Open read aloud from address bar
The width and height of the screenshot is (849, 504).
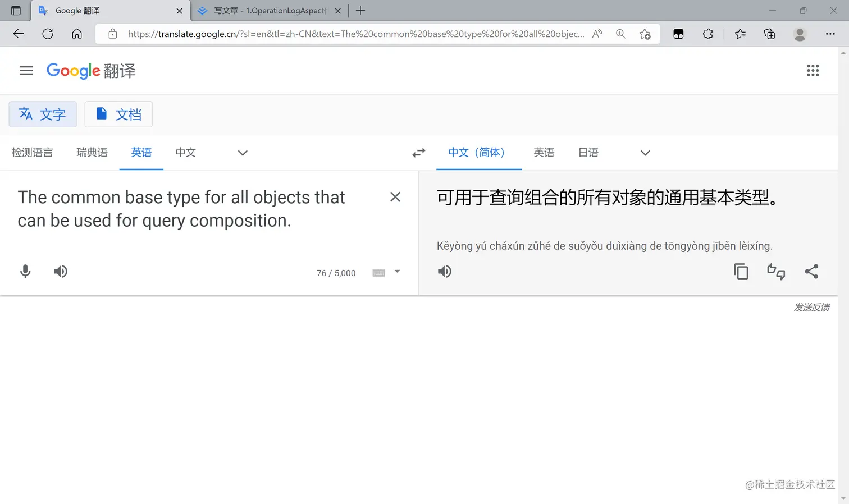pos(597,34)
